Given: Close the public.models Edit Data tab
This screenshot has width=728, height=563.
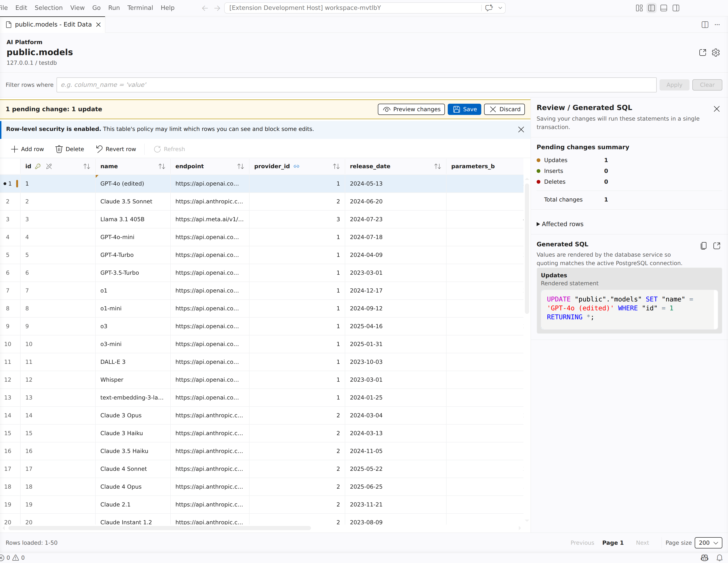Looking at the screenshot, I should point(98,25).
